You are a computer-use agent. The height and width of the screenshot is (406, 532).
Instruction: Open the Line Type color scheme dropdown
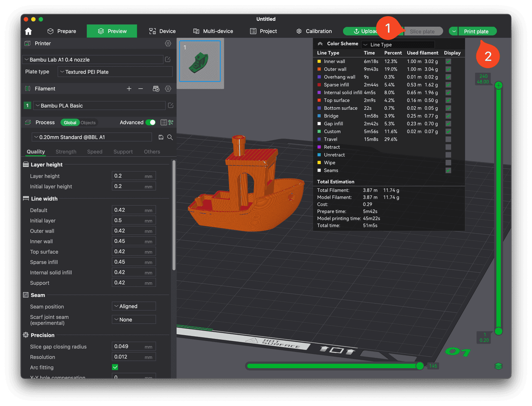point(398,44)
